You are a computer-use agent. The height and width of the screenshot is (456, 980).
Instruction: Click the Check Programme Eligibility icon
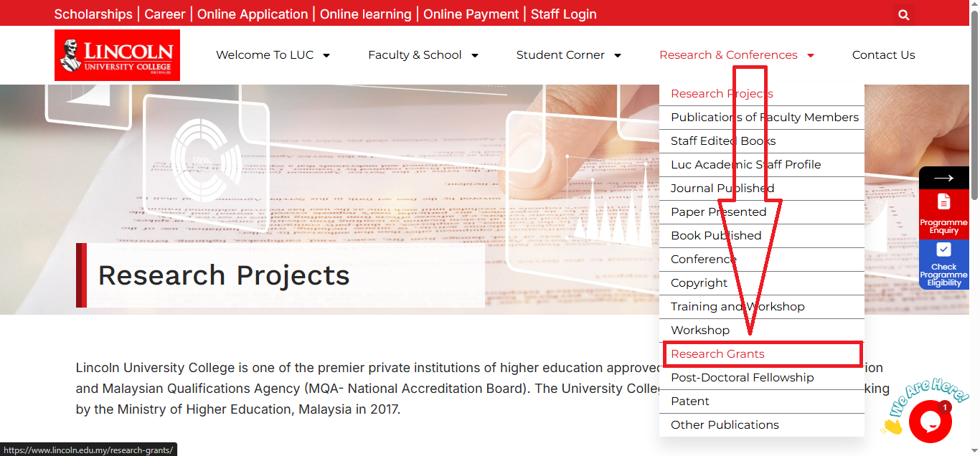pyautogui.click(x=944, y=250)
